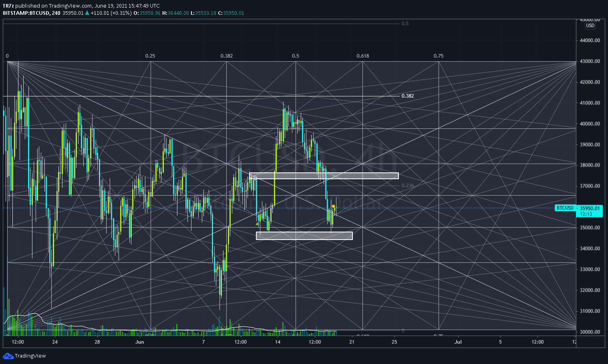
Task: Click the TradingView logo at bottom
Action: pos(24,356)
